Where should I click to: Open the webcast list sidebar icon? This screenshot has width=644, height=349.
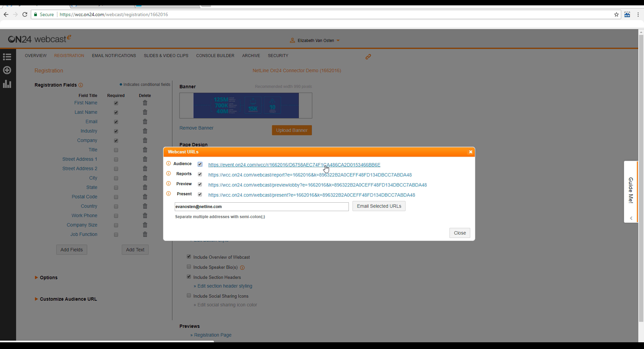click(7, 57)
